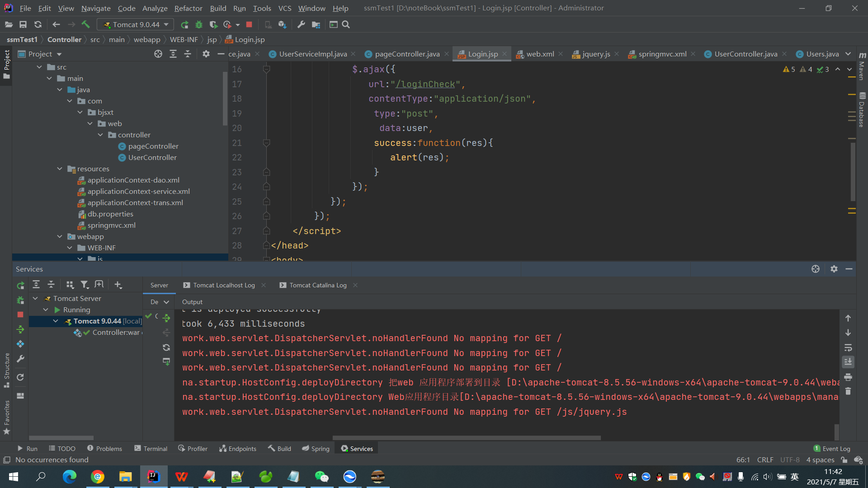Collapse the Running node in Services
This screenshot has width=868, height=488.
pyautogui.click(x=46, y=310)
